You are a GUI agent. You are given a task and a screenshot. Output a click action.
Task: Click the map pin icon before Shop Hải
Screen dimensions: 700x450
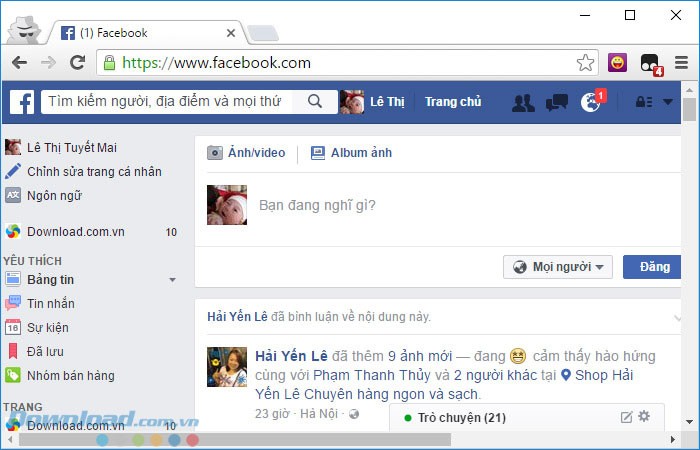click(566, 375)
